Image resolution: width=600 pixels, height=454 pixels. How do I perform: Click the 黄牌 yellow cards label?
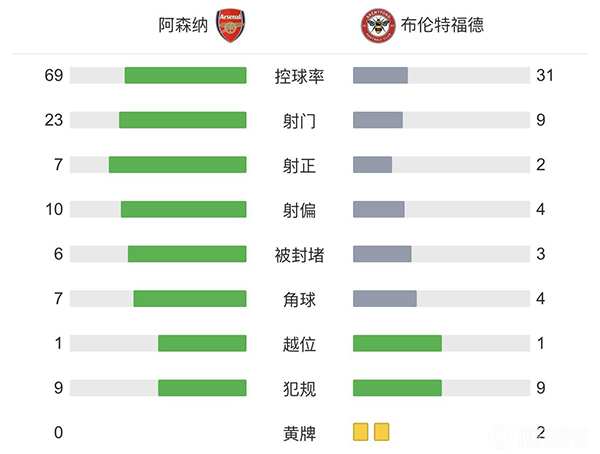300,433
